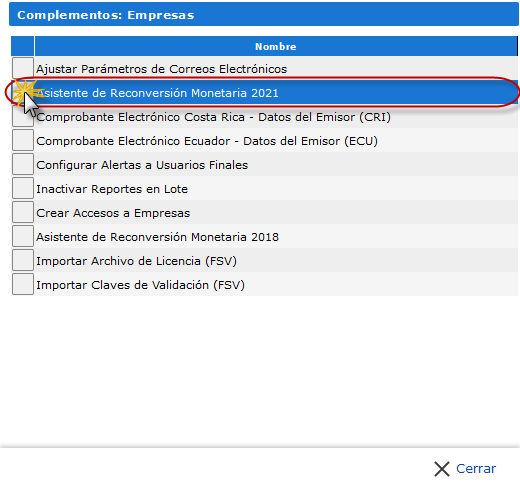Screen dimensions: 520x489
Task: Tick the checkbox beside Crear Accesos a Empresas
Action: click(x=23, y=212)
